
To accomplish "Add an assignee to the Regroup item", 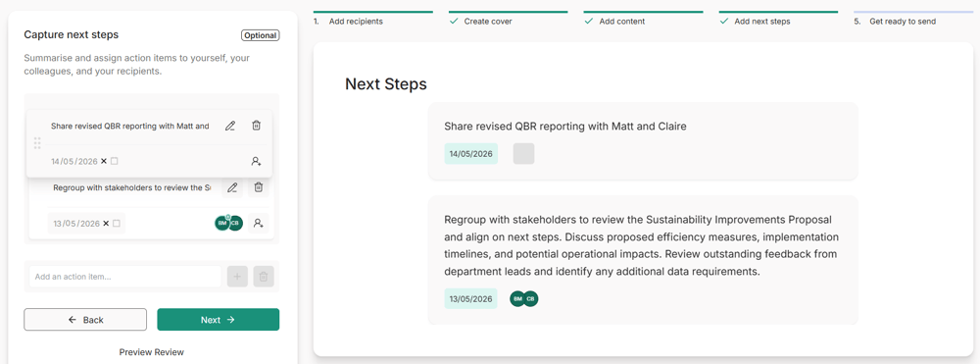I will click(259, 223).
